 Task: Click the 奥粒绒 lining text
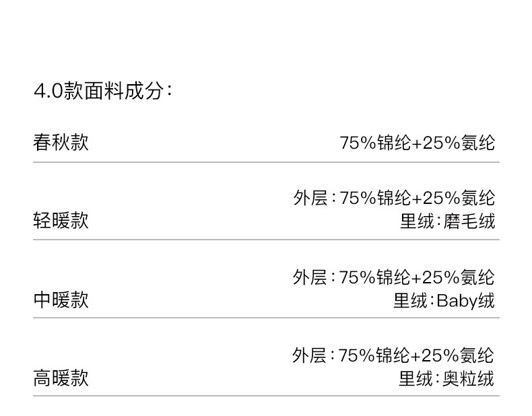(468, 379)
